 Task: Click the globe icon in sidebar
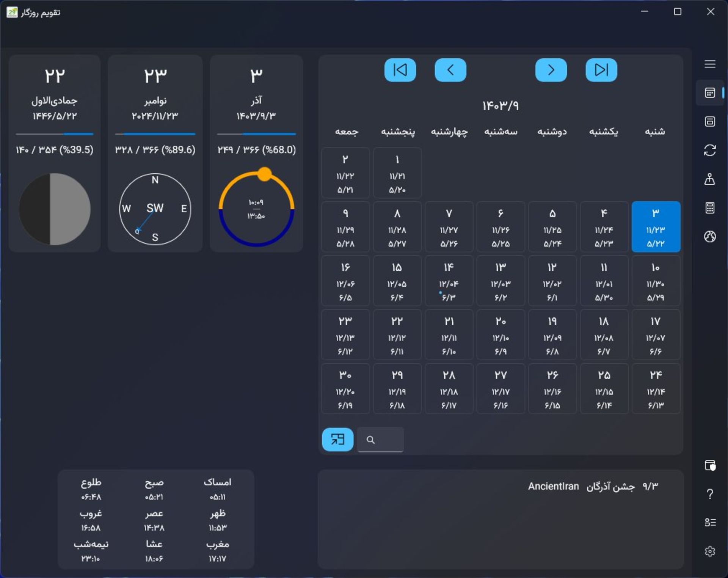710,237
